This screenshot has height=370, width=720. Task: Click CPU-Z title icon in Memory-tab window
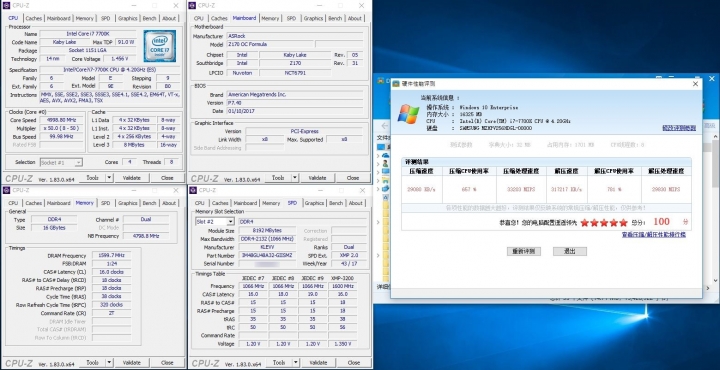pyautogui.click(x=6, y=190)
